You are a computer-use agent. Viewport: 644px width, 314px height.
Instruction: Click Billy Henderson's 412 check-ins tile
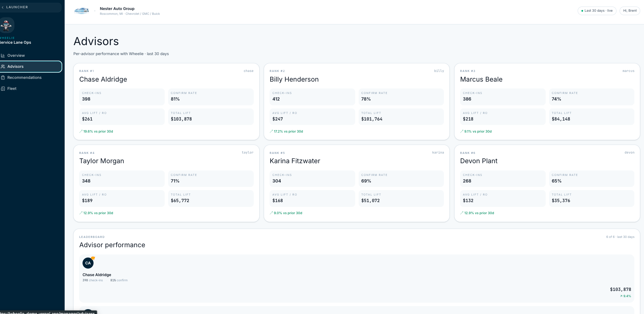[313, 97]
